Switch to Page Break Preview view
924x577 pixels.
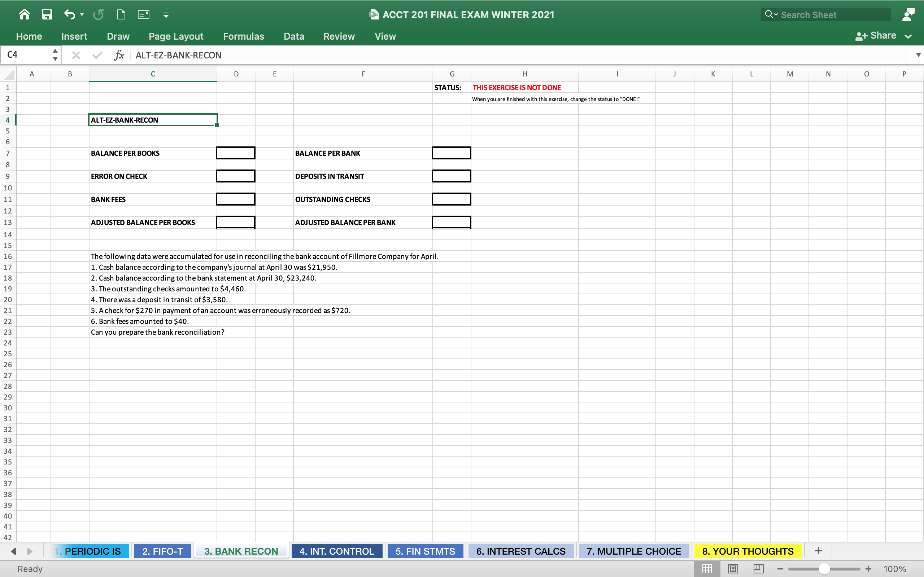click(x=758, y=569)
